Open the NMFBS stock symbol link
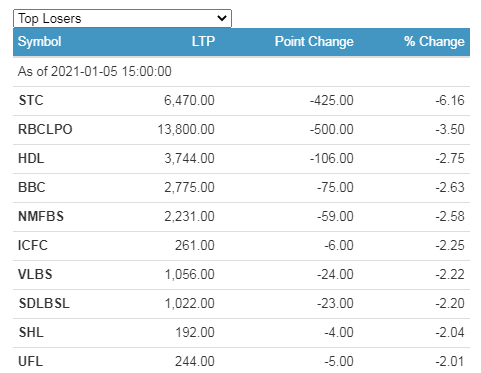This screenshot has height=373, width=481. tap(41, 216)
